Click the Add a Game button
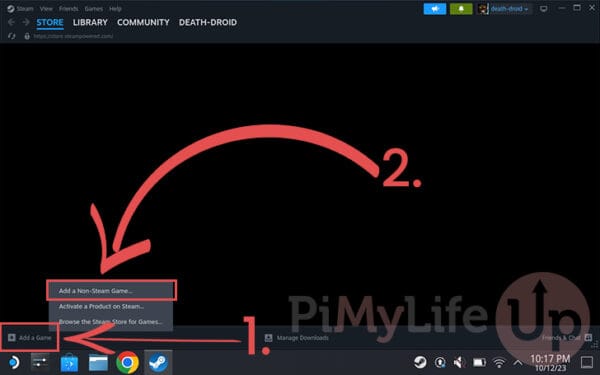 [30, 338]
